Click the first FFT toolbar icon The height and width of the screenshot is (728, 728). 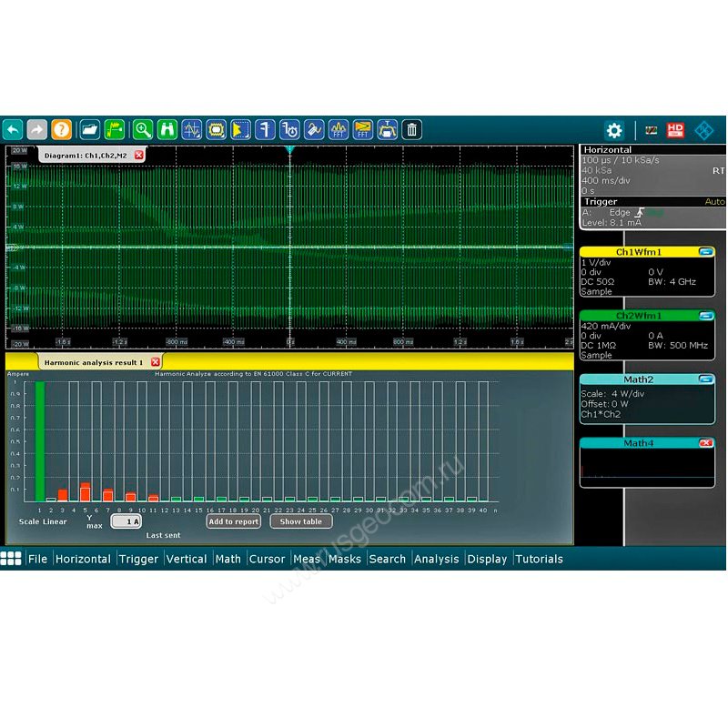(x=339, y=129)
